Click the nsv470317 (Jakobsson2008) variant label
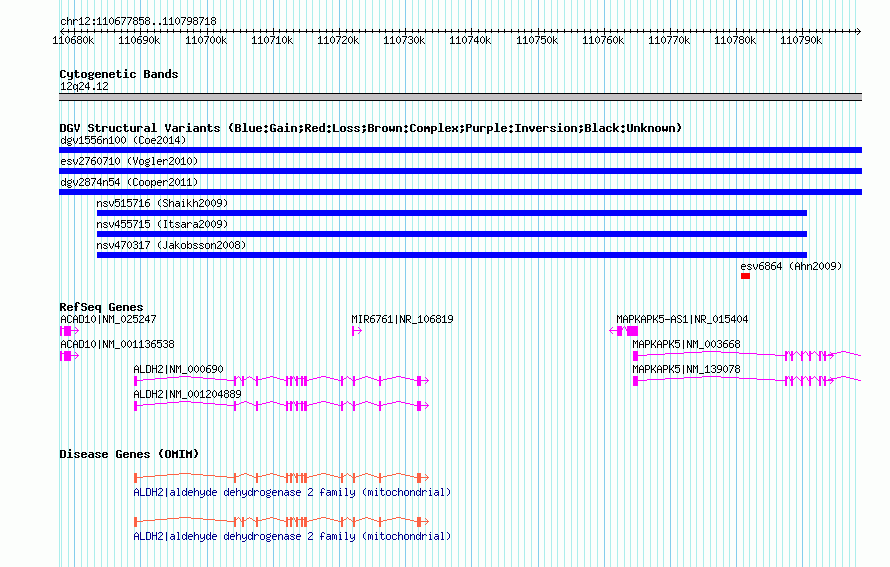Viewport: 890px width, 567px height. (x=171, y=245)
